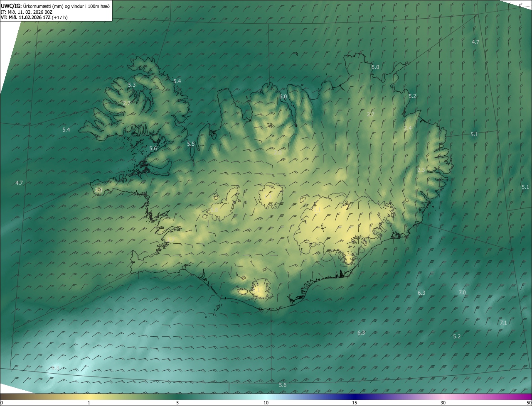The image size is (532, 406).
Task: Click the '5.5' value on the map
Action: click(191, 144)
